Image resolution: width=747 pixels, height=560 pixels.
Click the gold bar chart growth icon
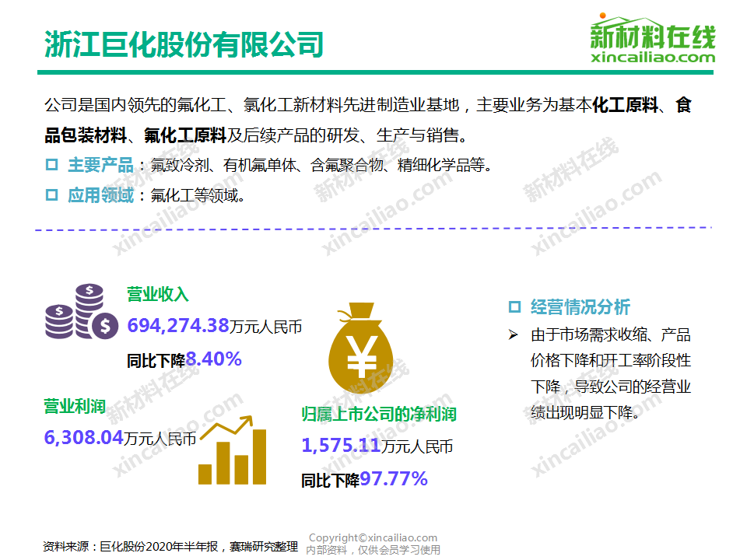pos(233,450)
